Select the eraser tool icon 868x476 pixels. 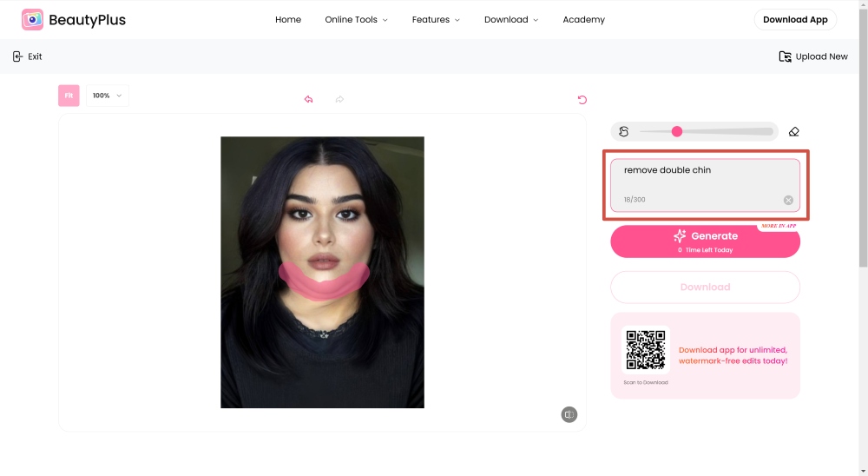point(794,131)
